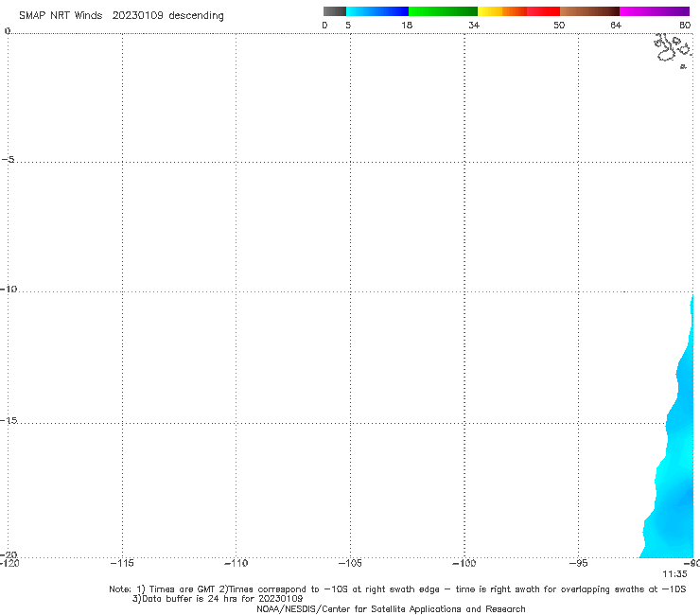Click the Galapagos islands outline on the map
The height and width of the screenshot is (615, 700).
pos(674,50)
